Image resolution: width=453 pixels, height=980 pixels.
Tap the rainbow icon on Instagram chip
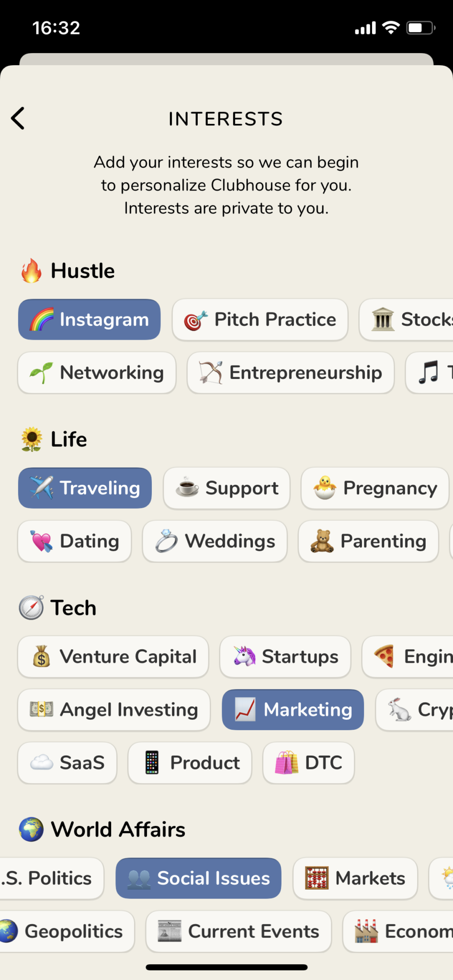pyautogui.click(x=42, y=320)
